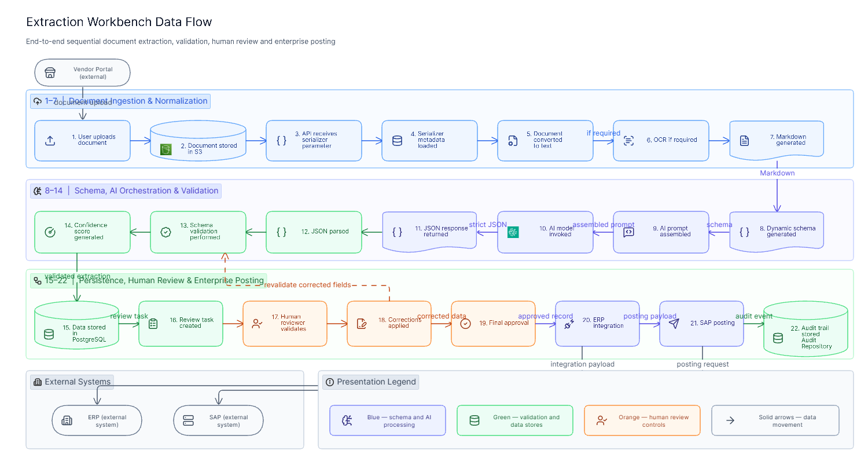Click the 'review task' edge label
Viewport: 868px width, 465px height.
(x=129, y=316)
